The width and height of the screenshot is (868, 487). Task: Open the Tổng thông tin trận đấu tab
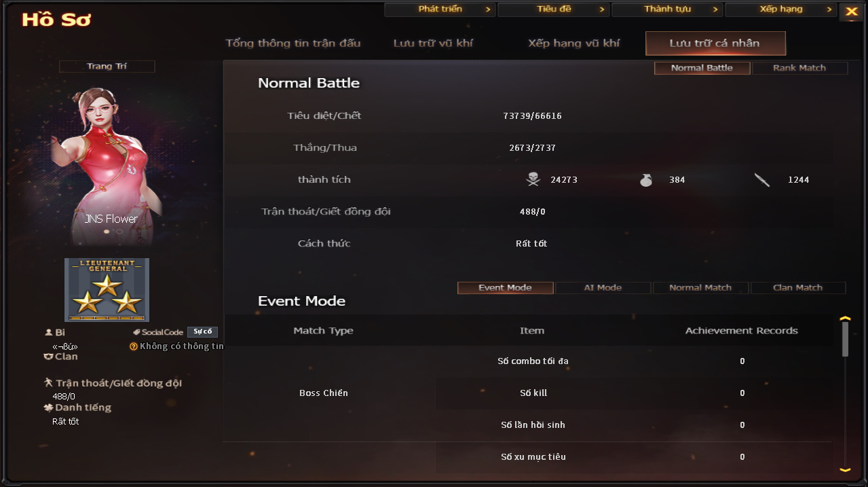[x=293, y=43]
